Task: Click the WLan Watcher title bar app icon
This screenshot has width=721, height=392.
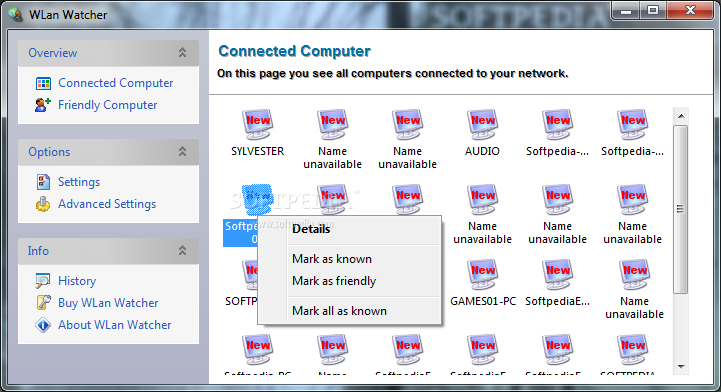Action: [15, 14]
